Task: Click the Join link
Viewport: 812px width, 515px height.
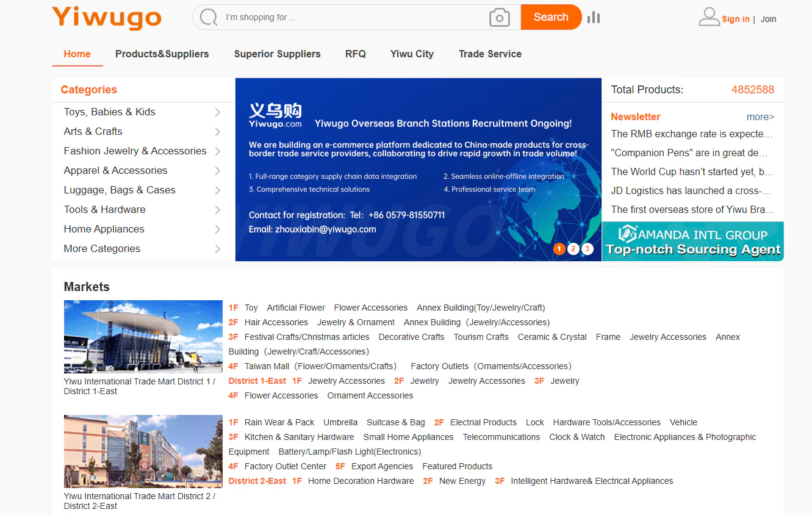Action: coord(768,19)
